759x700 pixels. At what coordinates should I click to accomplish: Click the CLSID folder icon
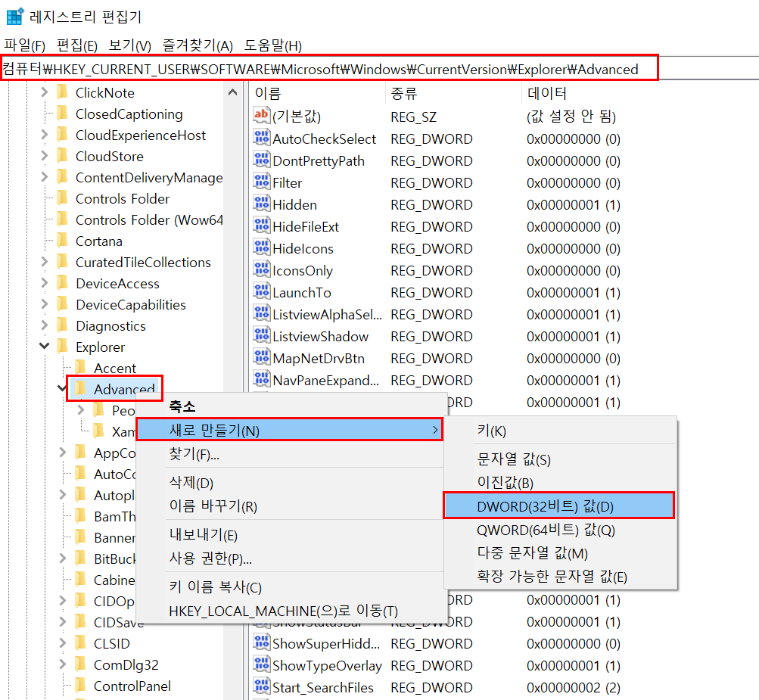click(81, 643)
